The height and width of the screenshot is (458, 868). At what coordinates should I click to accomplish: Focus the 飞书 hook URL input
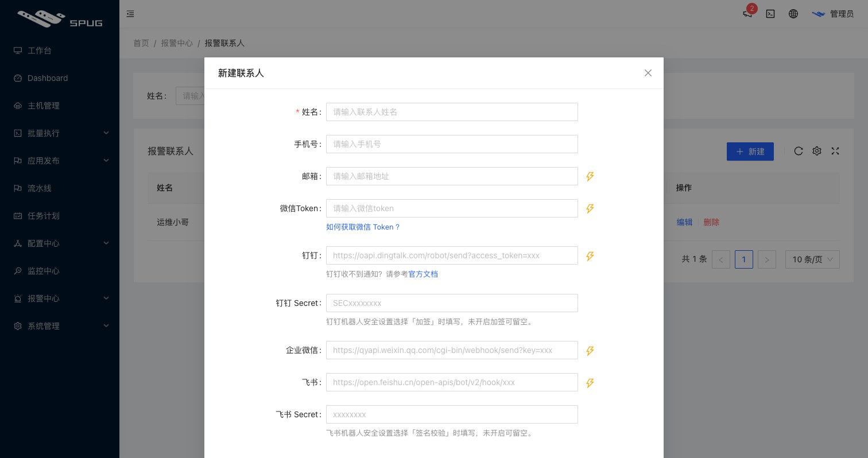[452, 382]
